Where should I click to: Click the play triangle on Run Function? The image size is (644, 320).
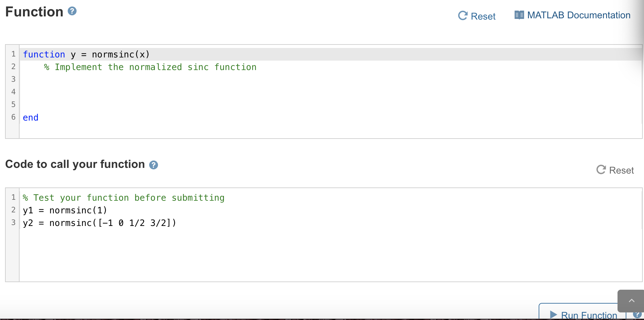pos(553,315)
